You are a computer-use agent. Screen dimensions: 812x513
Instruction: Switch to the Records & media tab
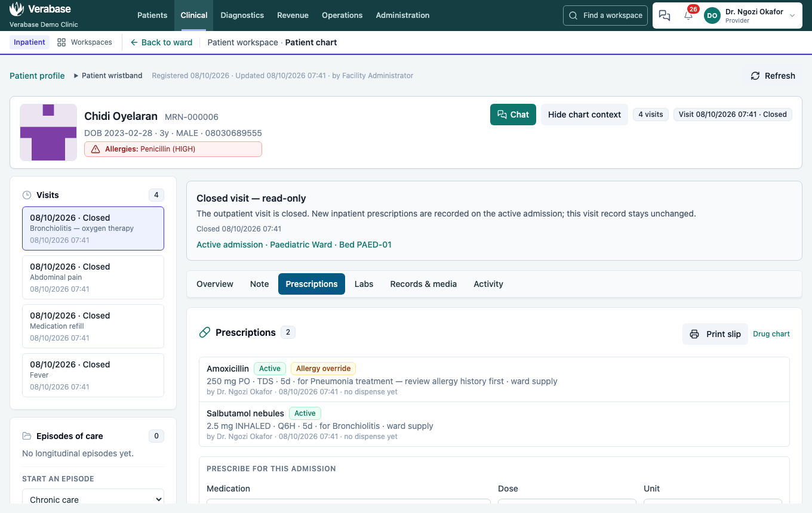[x=423, y=284]
